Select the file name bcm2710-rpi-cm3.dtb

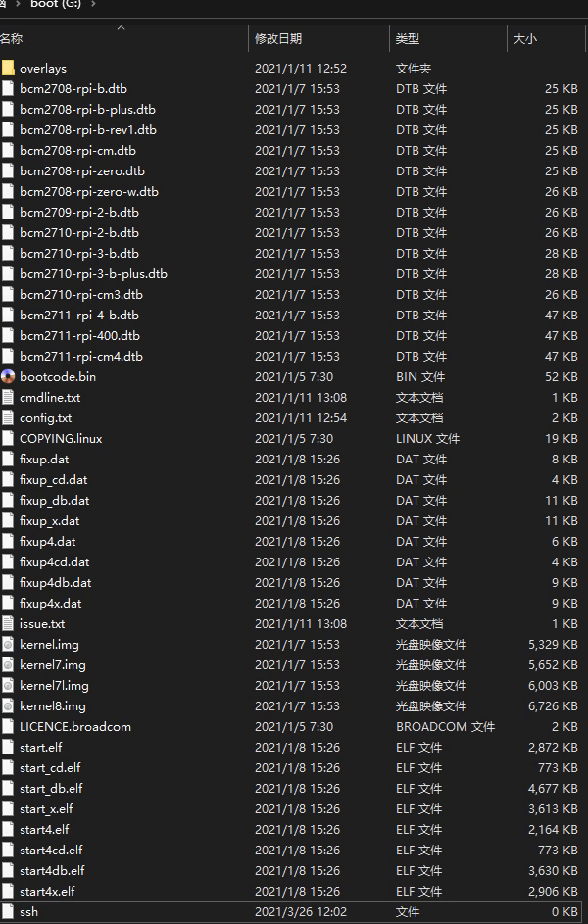tap(81, 295)
